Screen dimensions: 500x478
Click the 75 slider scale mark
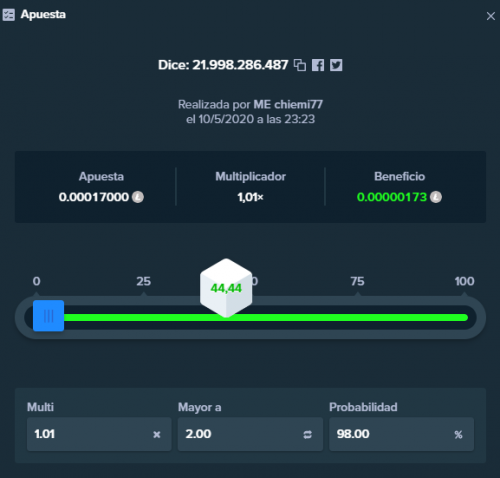(x=357, y=282)
